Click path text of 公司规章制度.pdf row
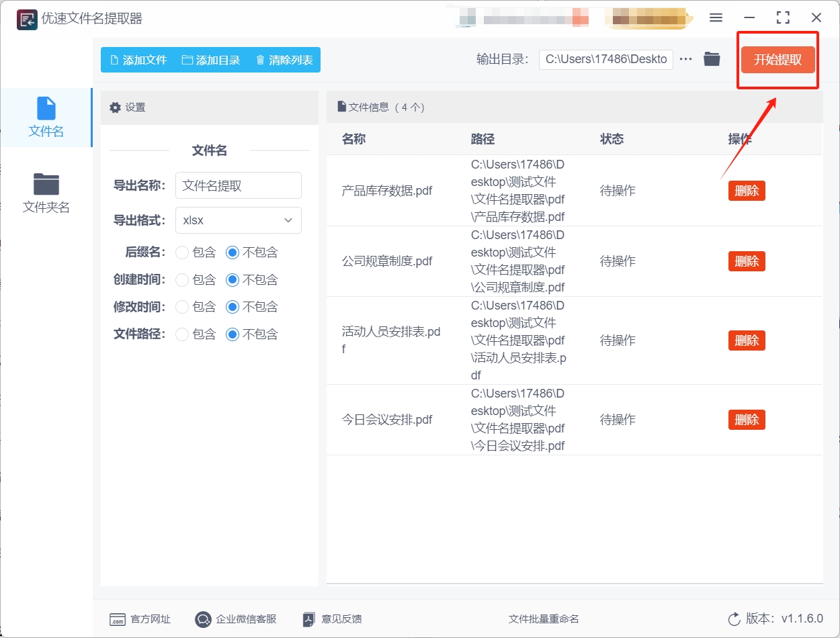The image size is (840, 638). tap(518, 261)
